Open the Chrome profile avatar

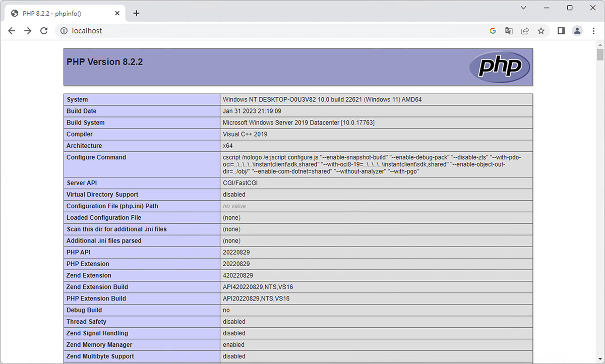[577, 31]
